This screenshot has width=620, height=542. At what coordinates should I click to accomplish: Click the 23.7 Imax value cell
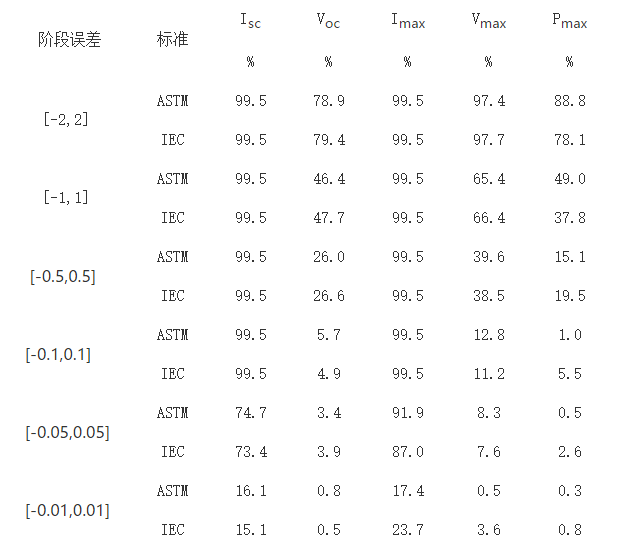click(x=408, y=530)
